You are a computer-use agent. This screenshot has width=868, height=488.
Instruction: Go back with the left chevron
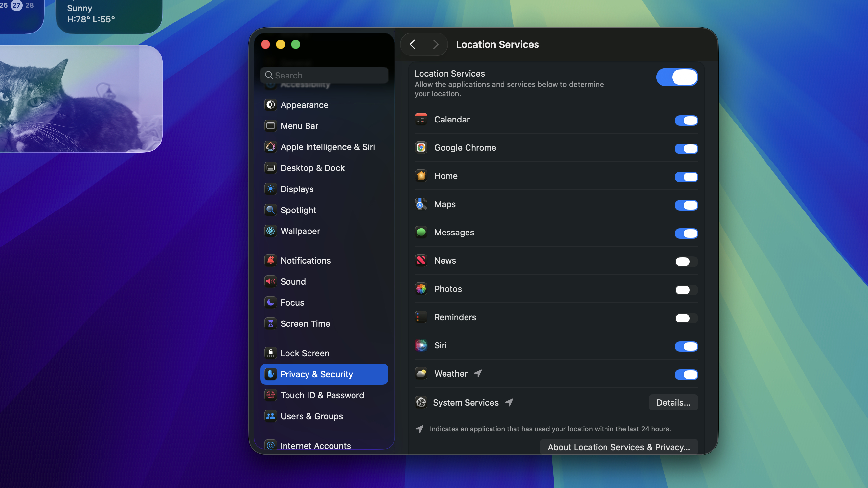coord(412,44)
